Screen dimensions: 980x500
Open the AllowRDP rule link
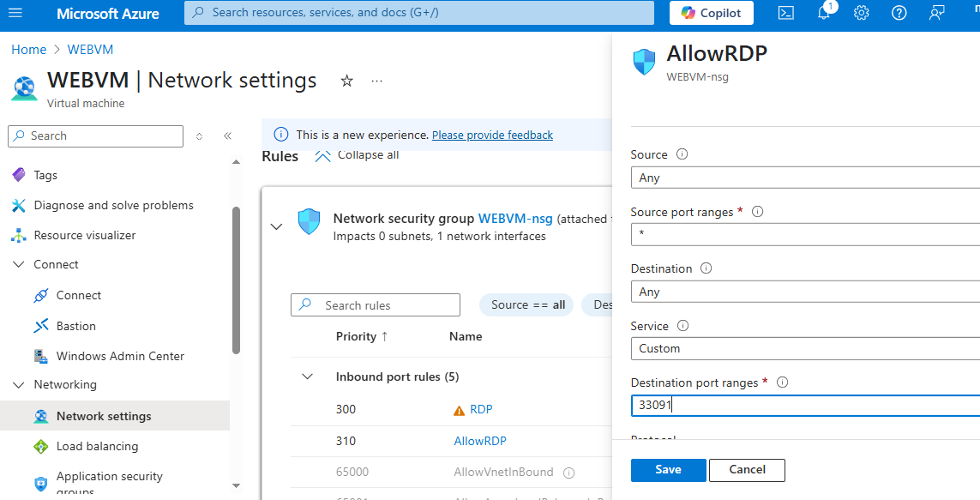[x=480, y=441]
